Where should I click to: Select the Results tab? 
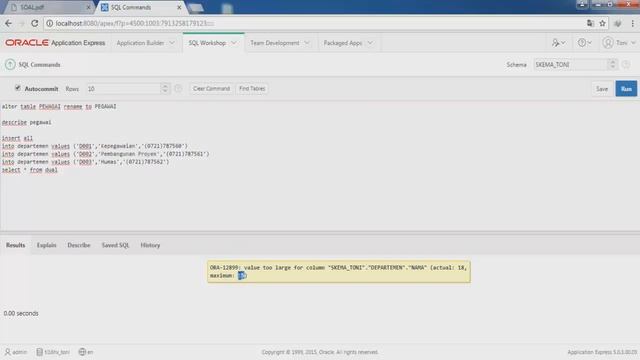click(16, 245)
